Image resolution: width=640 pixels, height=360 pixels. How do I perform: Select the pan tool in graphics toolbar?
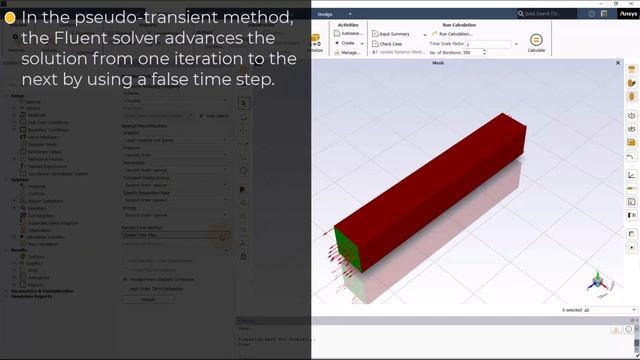(x=244, y=131)
